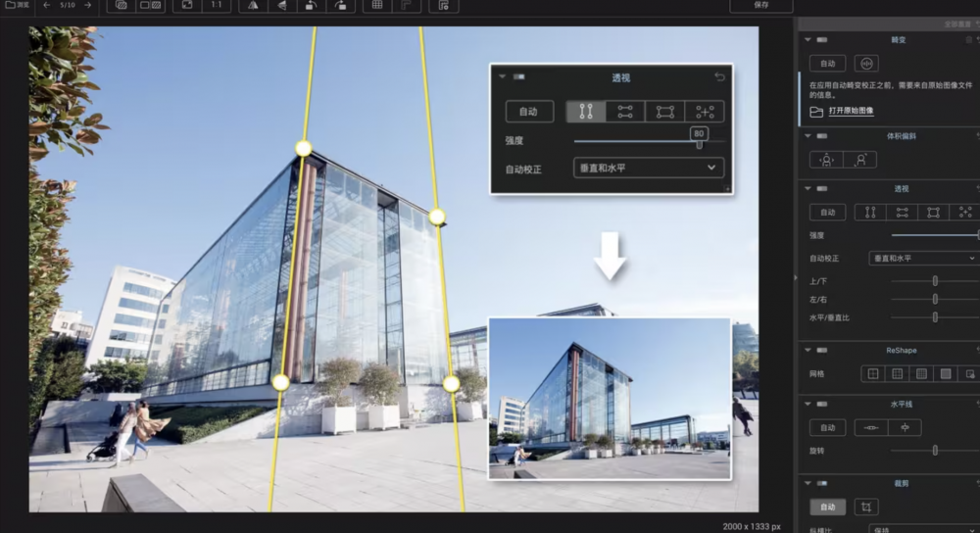Screen dimensions: 980x533
Task: Adjust the 左/右 slider
Action: (935, 299)
